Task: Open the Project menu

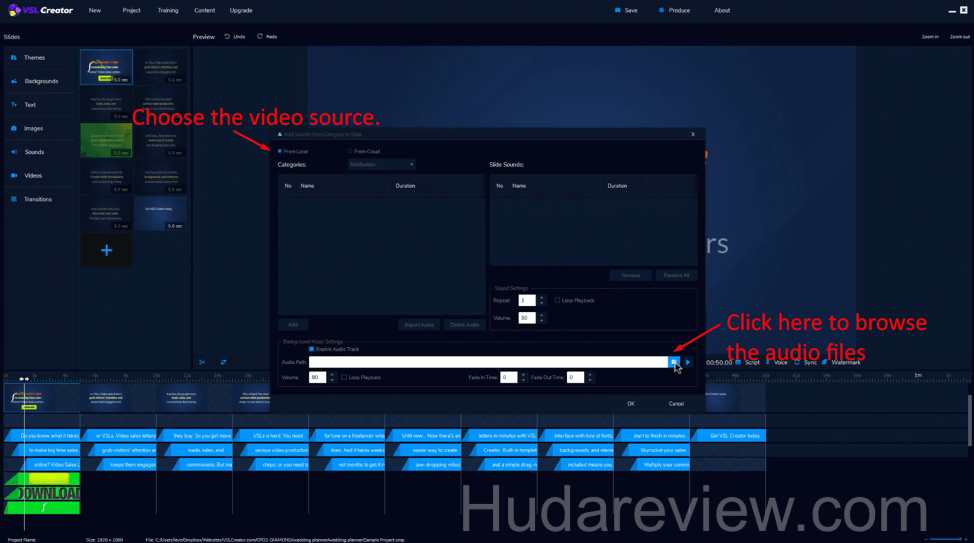Action: click(x=131, y=11)
